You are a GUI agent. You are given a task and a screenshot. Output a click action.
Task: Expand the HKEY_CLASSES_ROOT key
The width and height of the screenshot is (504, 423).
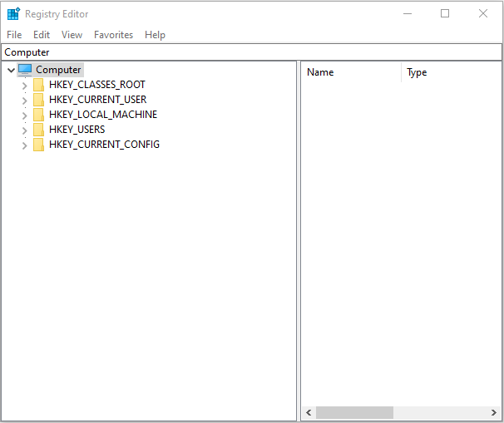(x=24, y=86)
